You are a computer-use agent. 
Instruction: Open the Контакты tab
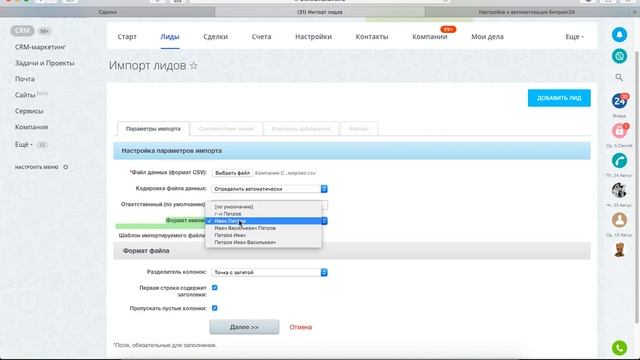(372, 37)
